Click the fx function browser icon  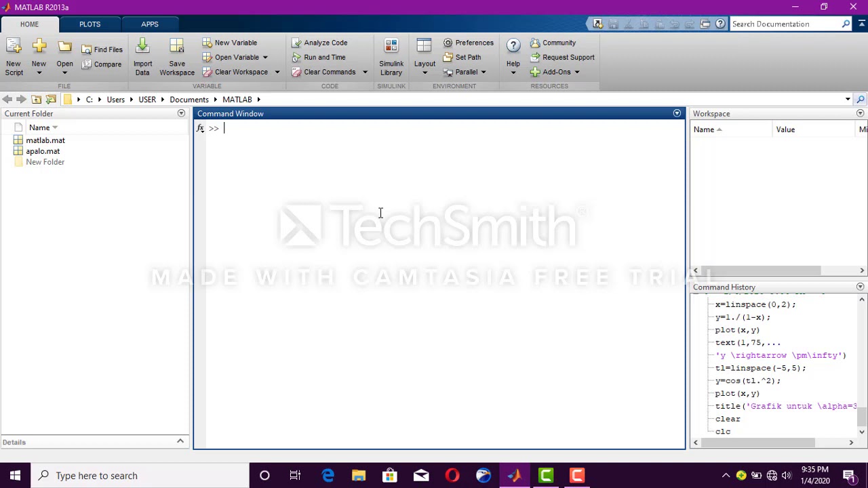tap(200, 128)
